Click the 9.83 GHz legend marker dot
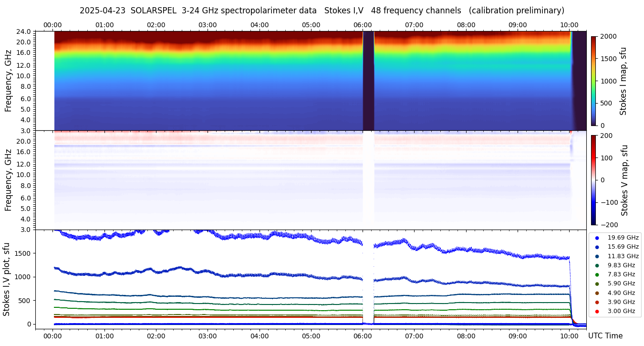This screenshot has height=346, width=644. (x=597, y=265)
